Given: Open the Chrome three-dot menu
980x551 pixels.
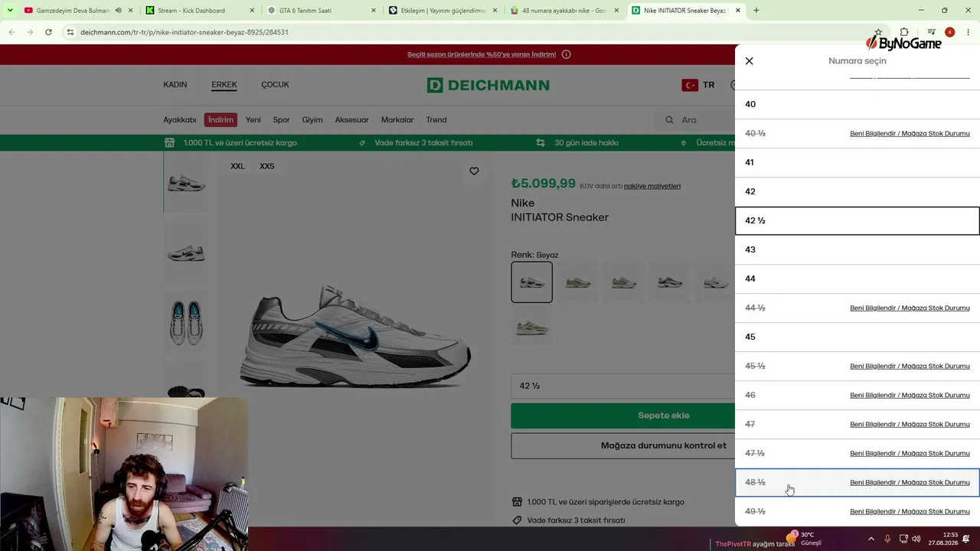Looking at the screenshot, I should pyautogui.click(x=969, y=32).
